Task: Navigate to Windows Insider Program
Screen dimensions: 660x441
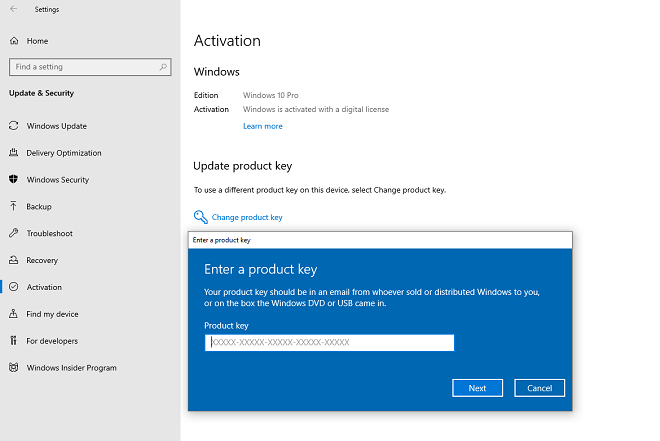Action: [x=71, y=368]
